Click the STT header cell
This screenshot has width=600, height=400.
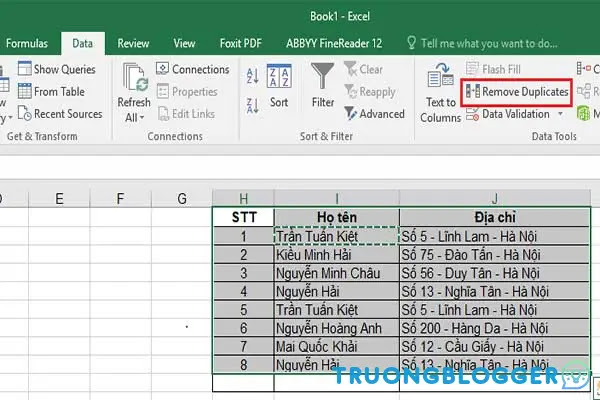[243, 217]
